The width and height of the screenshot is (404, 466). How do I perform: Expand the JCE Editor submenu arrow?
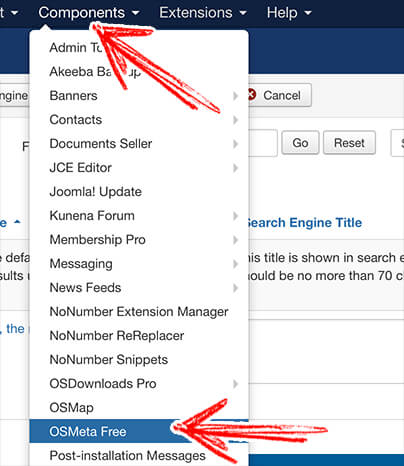[236, 168]
